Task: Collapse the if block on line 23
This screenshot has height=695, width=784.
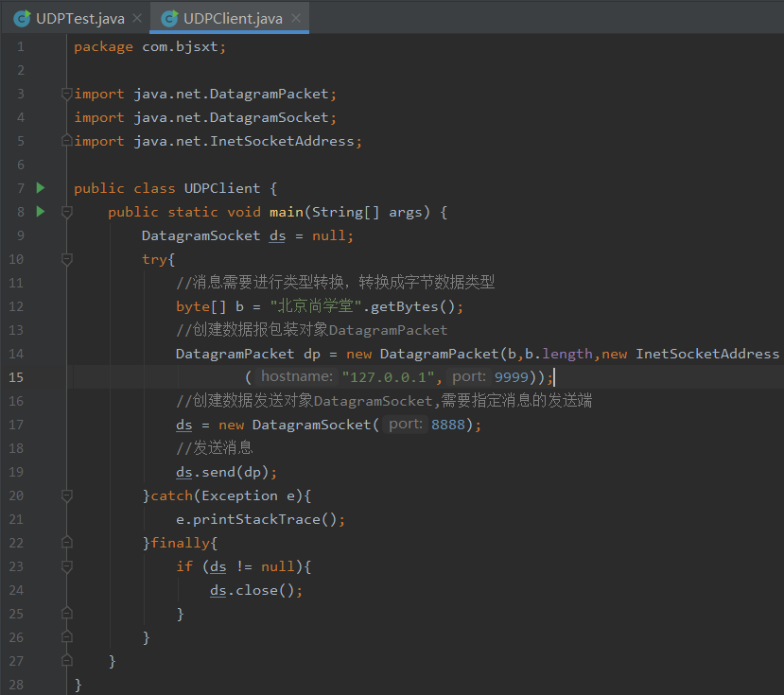Action: (x=66, y=566)
